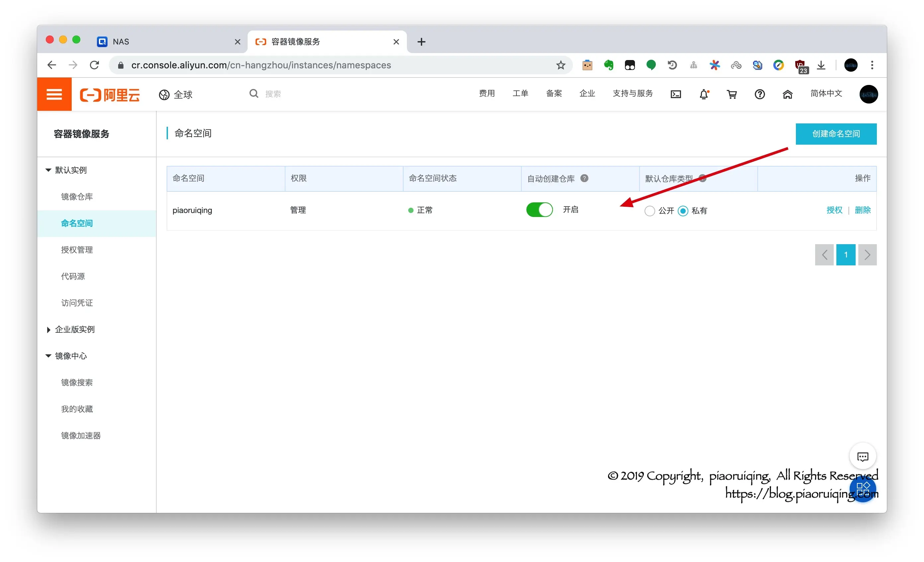Go to console home icon
Screen dimensions: 924x562
tap(787, 94)
